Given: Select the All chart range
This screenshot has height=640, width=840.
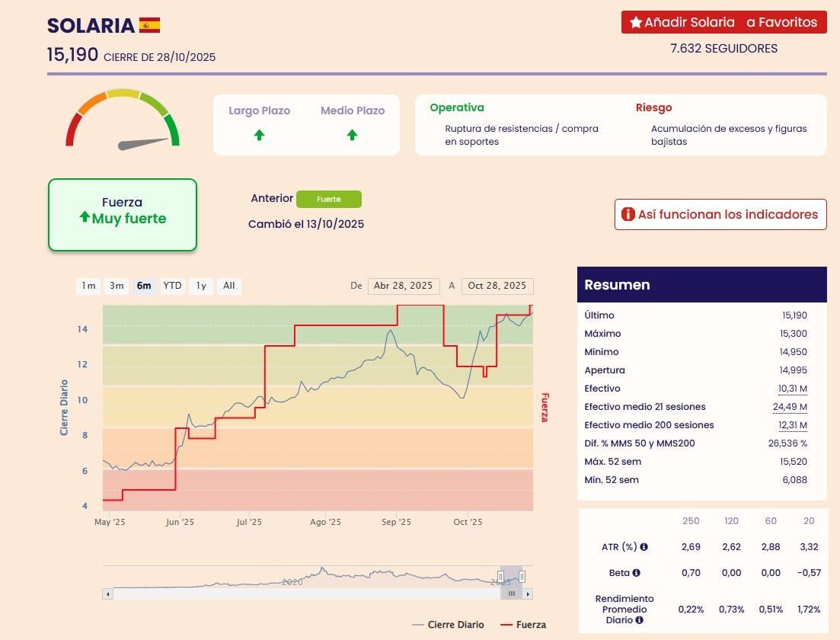Looking at the screenshot, I should [228, 286].
